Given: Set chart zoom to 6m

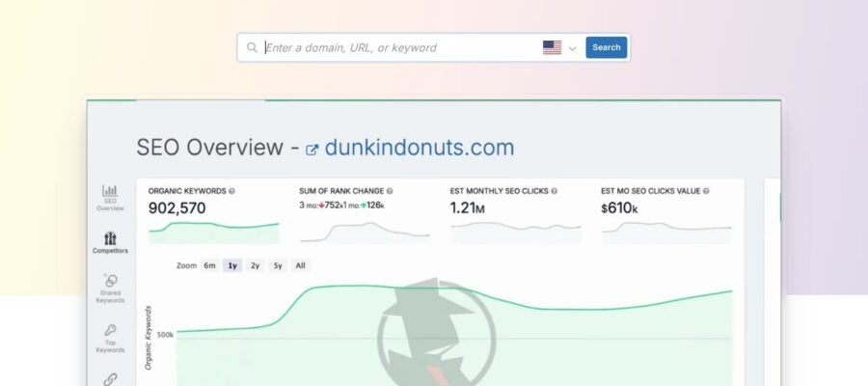Looking at the screenshot, I should 209,265.
